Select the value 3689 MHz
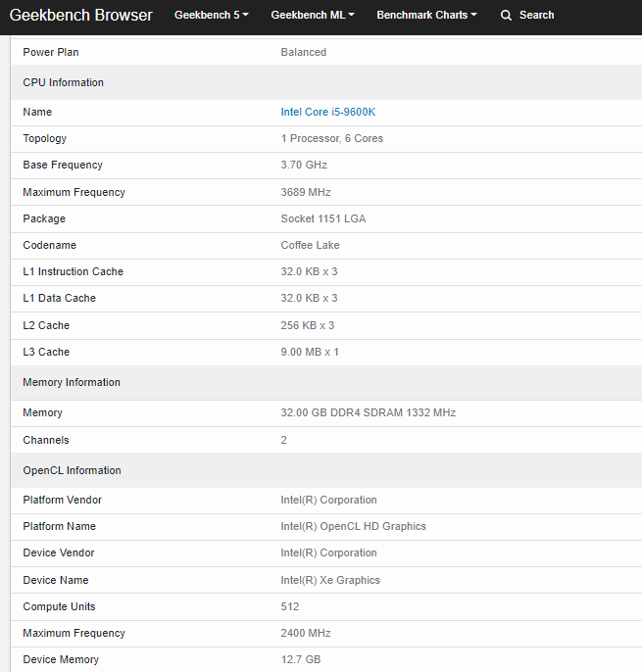Viewport: 642px width, 672px height. tap(306, 192)
